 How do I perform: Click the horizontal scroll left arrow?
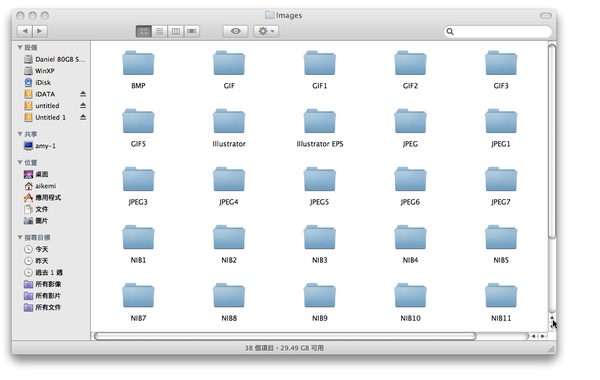534,336
